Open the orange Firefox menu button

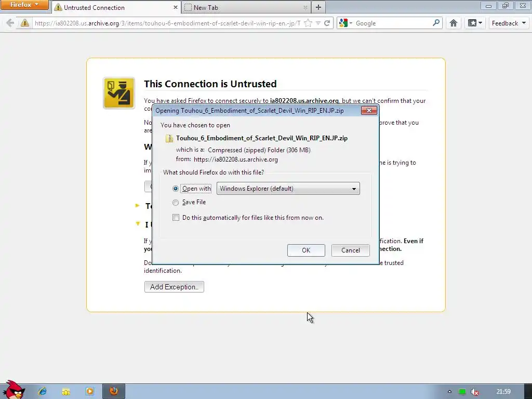(x=24, y=5)
